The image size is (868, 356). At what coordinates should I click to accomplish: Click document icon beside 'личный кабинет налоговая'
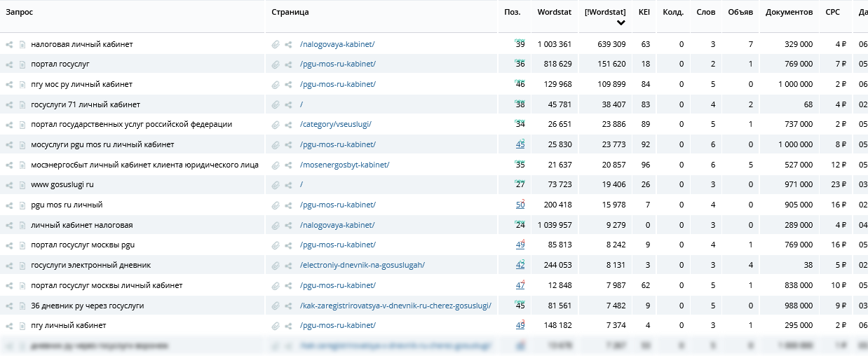pyautogui.click(x=22, y=226)
